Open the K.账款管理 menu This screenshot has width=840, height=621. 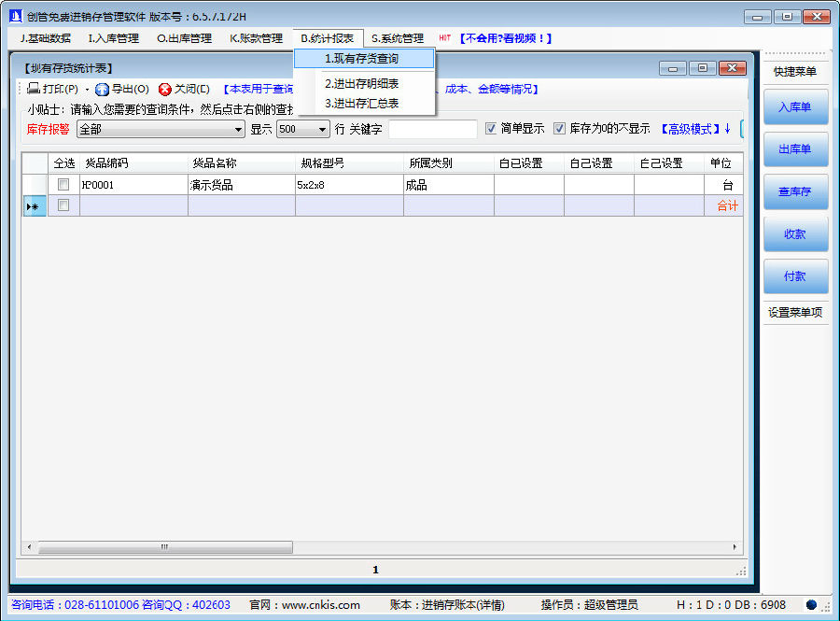256,38
